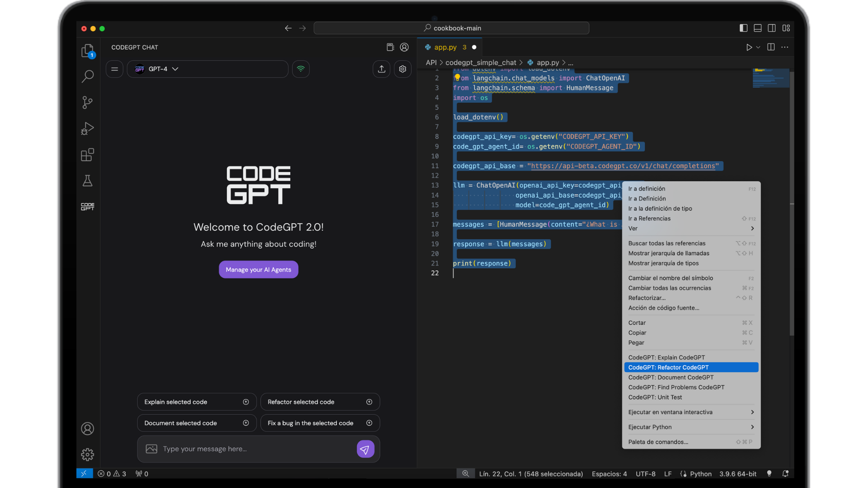Click the lightbulb code action icon
Viewport: 868px width, 488px height.
click(x=457, y=78)
